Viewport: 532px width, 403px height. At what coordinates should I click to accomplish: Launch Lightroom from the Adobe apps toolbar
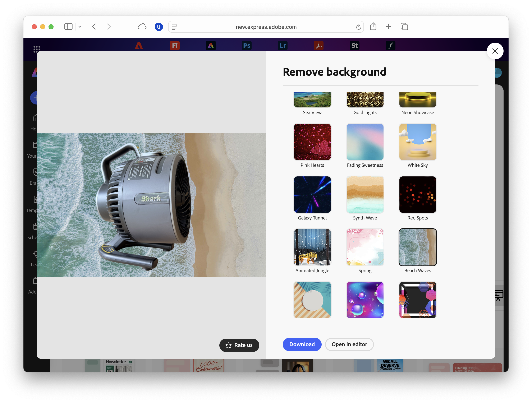pyautogui.click(x=283, y=45)
